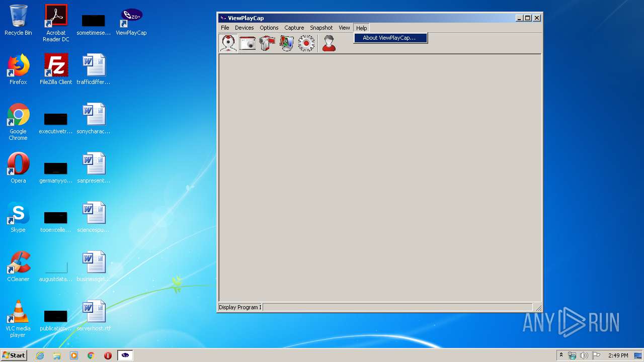
Task: Click the Show desktop button
Action: click(x=639, y=355)
